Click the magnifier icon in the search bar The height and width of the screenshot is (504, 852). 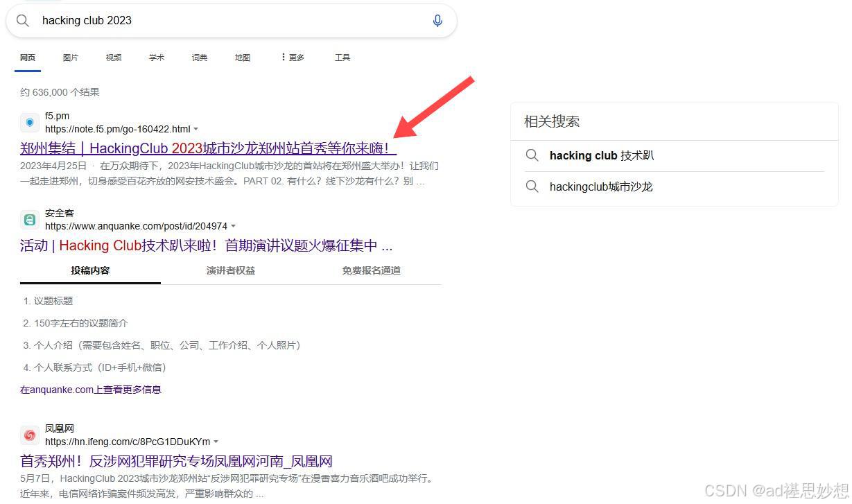coord(23,20)
